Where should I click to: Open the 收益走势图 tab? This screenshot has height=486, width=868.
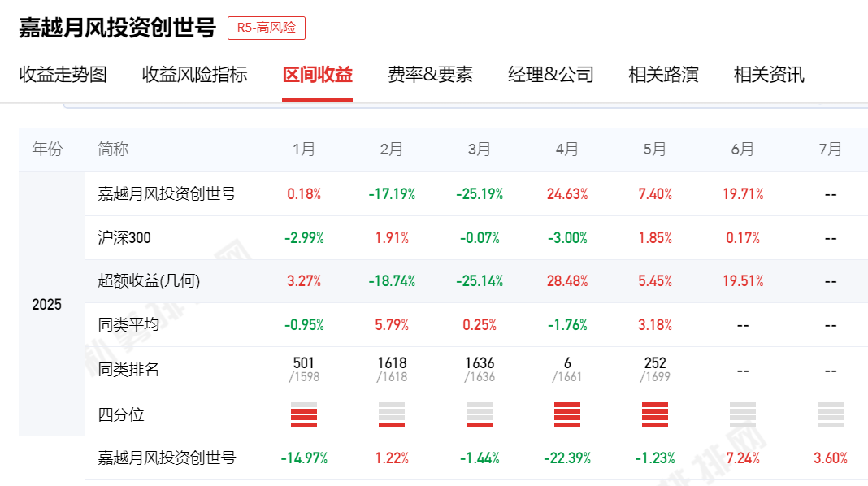coord(63,74)
